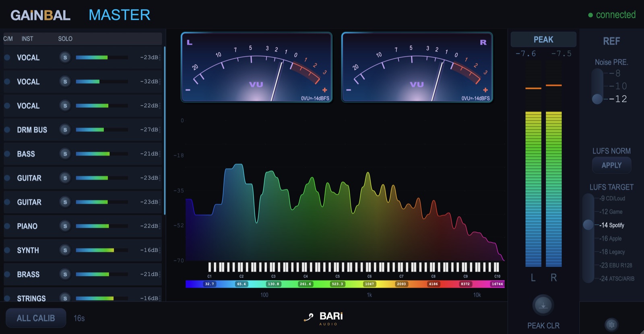Click the 16s calibration time label
Viewport: 644px width, 334px height.
(79, 318)
